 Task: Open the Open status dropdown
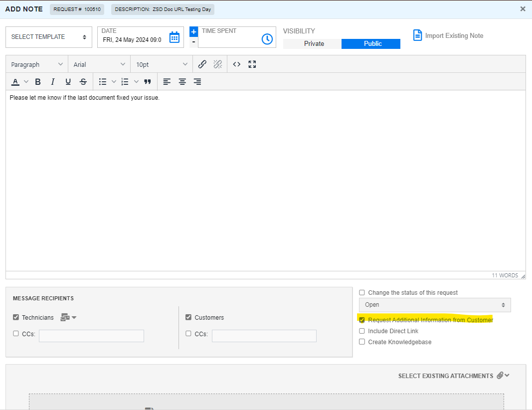click(x=435, y=305)
